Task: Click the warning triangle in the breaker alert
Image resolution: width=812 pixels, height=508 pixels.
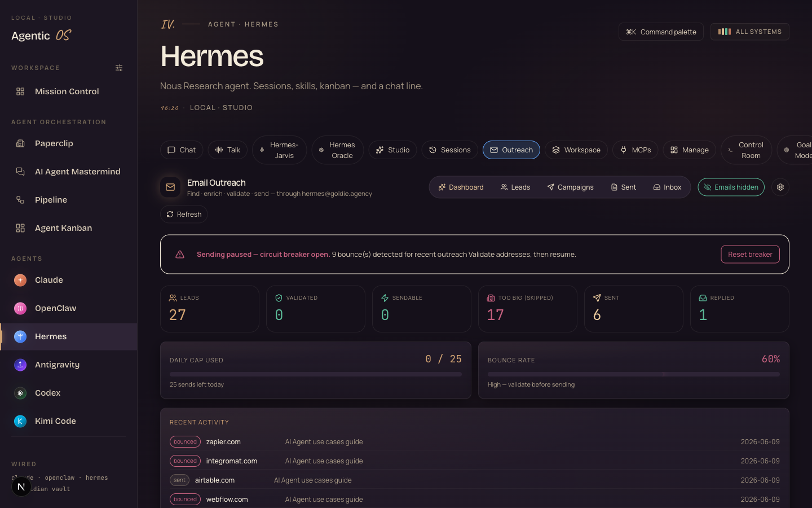Action: point(180,255)
